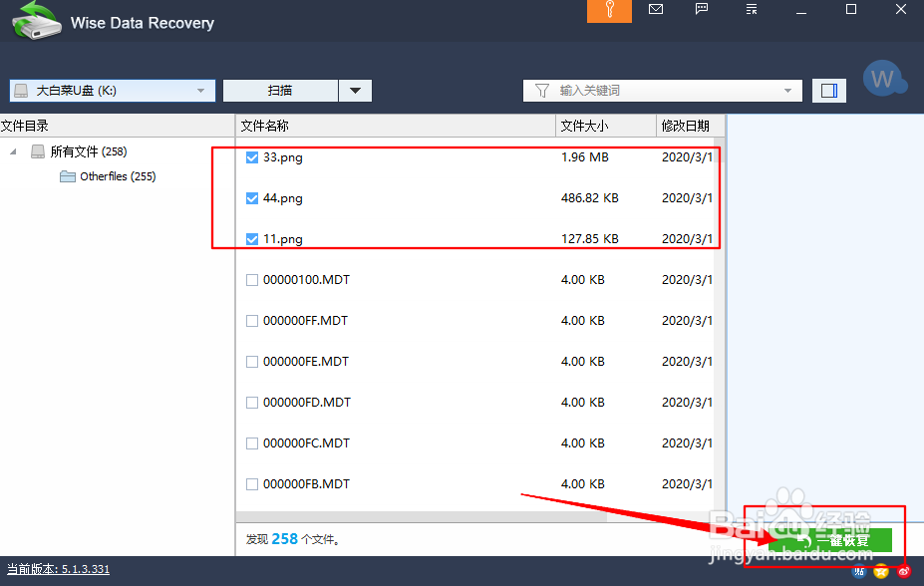Click the round W avatar icon

883,79
